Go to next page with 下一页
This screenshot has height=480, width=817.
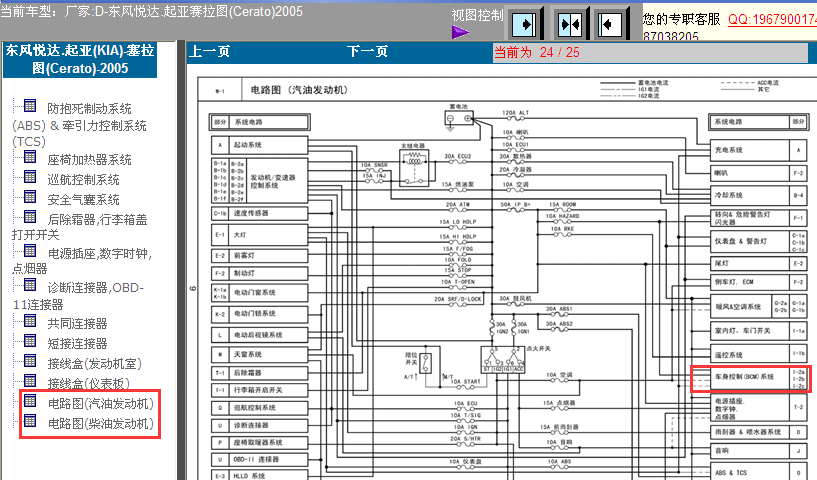[367, 52]
